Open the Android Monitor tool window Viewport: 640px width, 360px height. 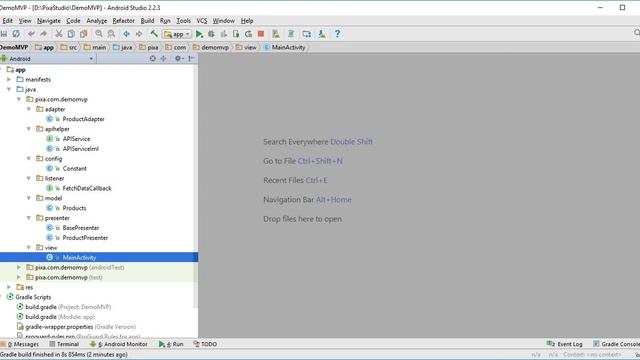click(x=119, y=344)
